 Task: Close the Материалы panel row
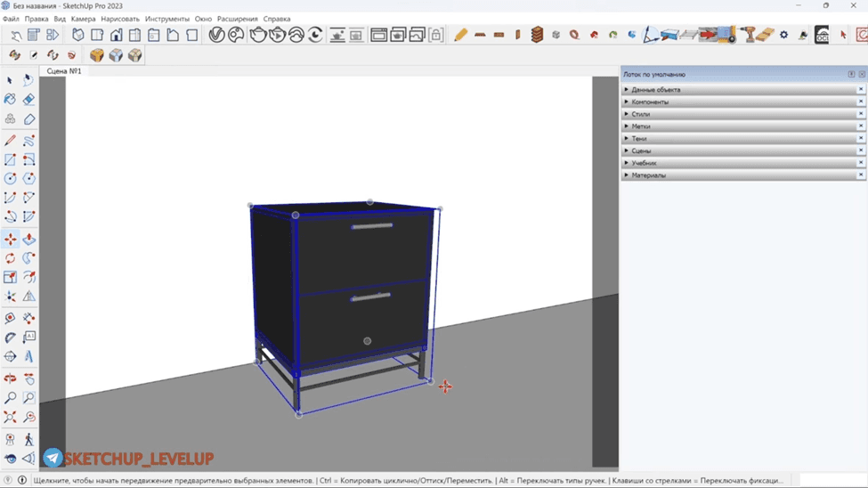pyautogui.click(x=861, y=175)
